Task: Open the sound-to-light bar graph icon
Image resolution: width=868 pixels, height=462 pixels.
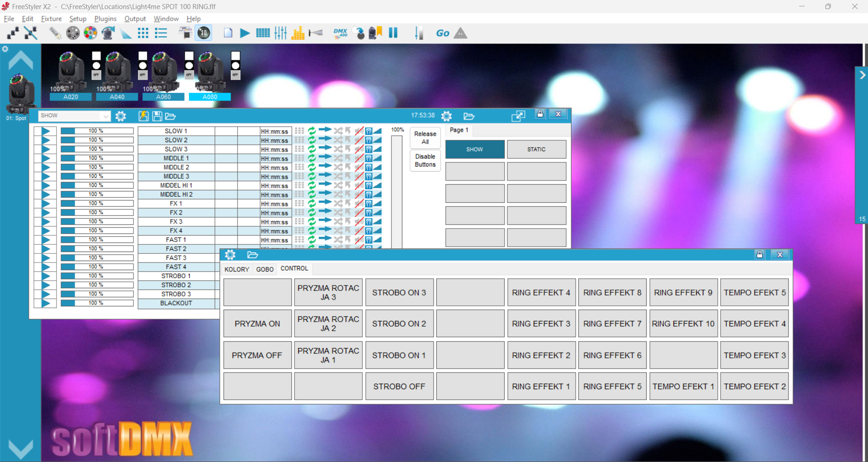Action: (x=298, y=33)
